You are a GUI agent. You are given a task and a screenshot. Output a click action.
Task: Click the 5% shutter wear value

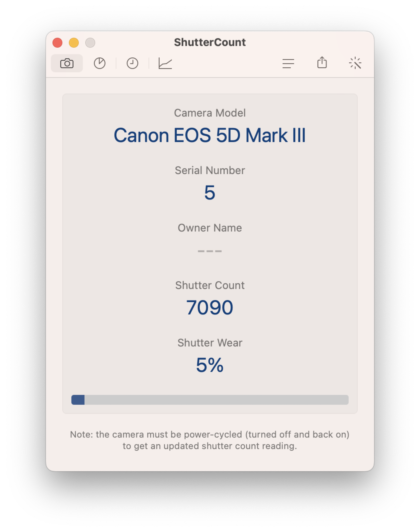210,365
